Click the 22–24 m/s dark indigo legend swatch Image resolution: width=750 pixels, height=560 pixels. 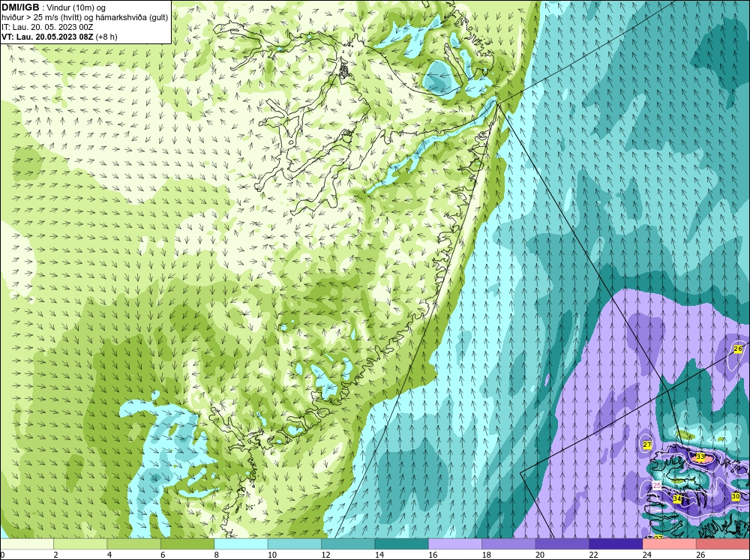point(616,544)
